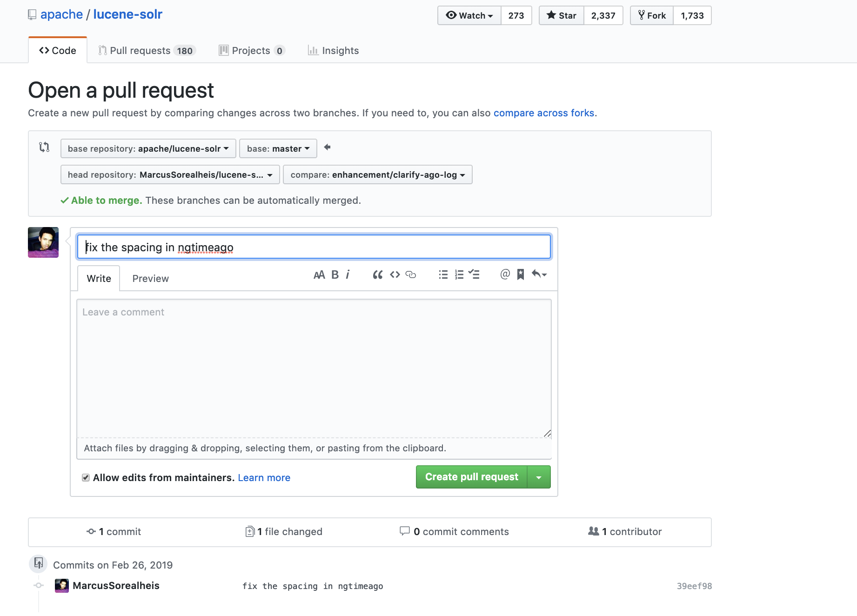This screenshot has width=857, height=616.
Task: Open the Projects tab
Action: pos(252,50)
